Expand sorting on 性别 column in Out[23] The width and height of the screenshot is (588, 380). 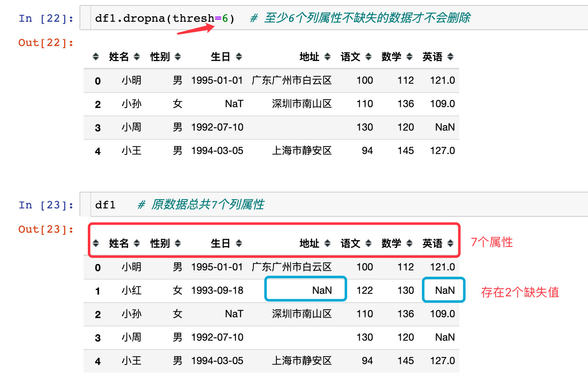pyautogui.click(x=178, y=243)
